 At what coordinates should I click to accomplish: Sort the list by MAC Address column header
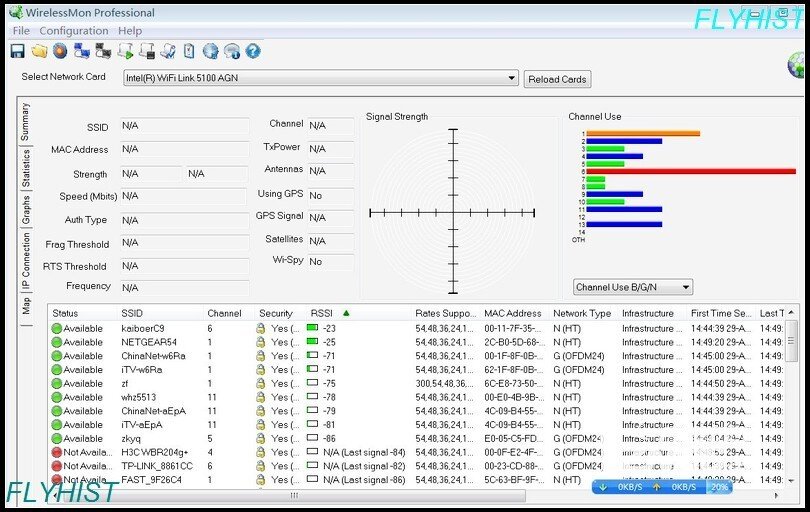coord(512,313)
